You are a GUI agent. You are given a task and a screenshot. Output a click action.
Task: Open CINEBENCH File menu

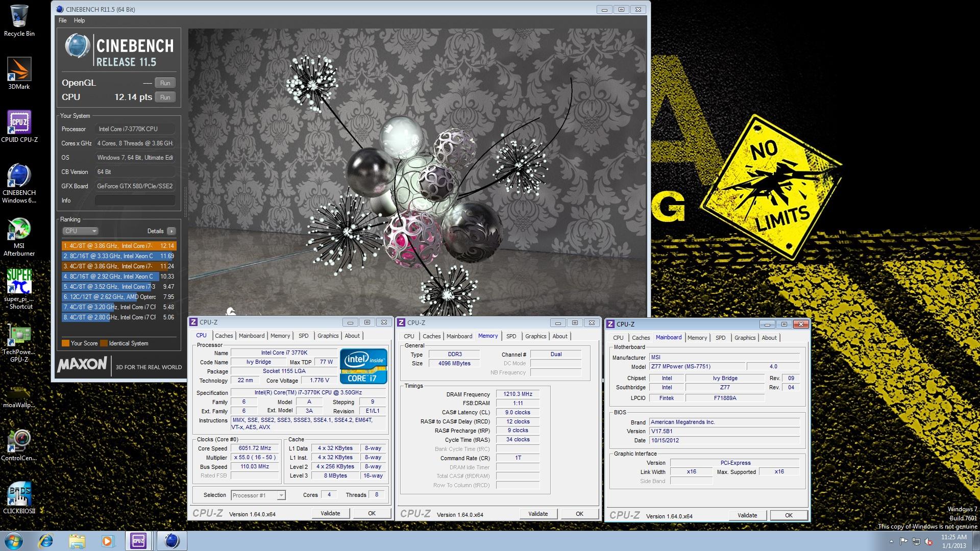[63, 20]
